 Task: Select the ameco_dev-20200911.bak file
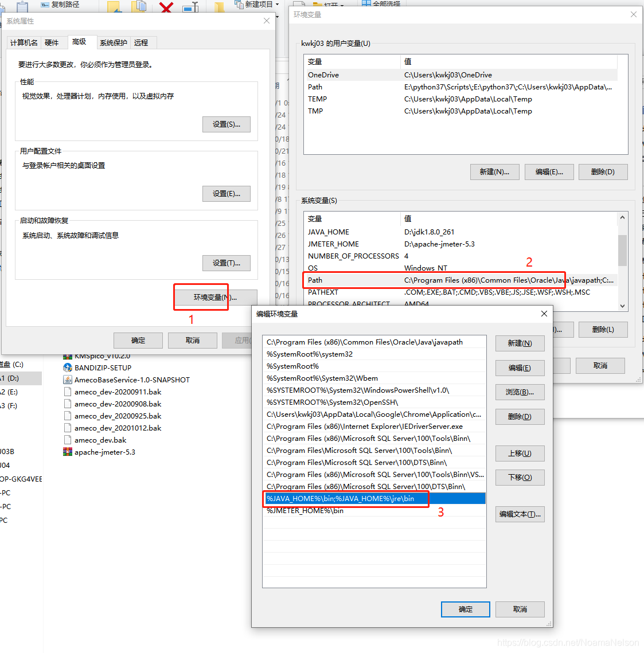[x=112, y=392]
